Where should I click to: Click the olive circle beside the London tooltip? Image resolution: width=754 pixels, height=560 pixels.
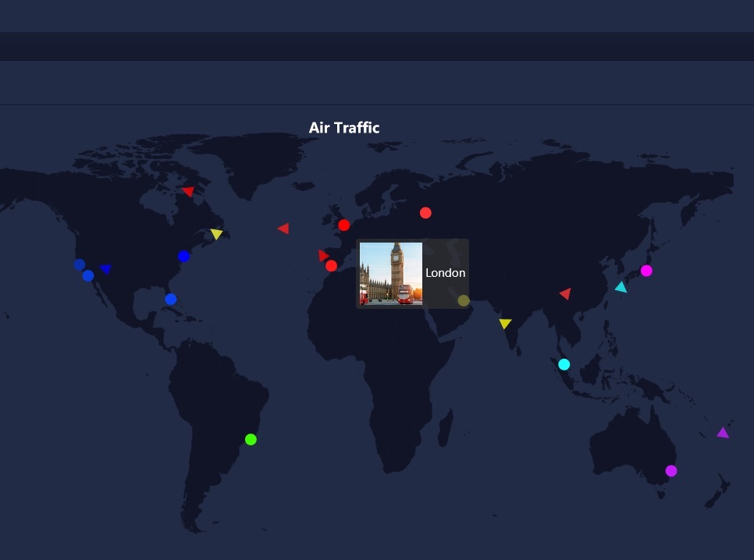(x=464, y=301)
